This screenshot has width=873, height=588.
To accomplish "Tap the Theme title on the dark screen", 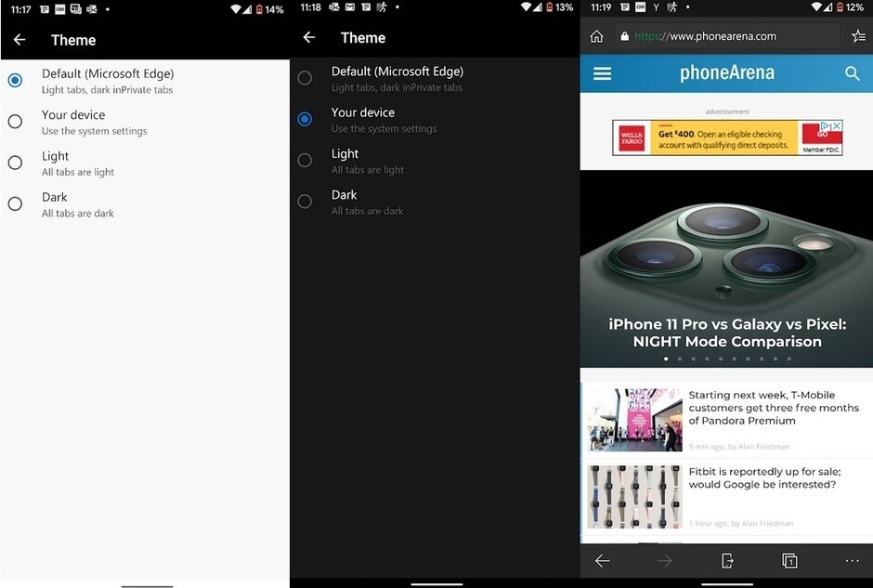I will pos(363,38).
